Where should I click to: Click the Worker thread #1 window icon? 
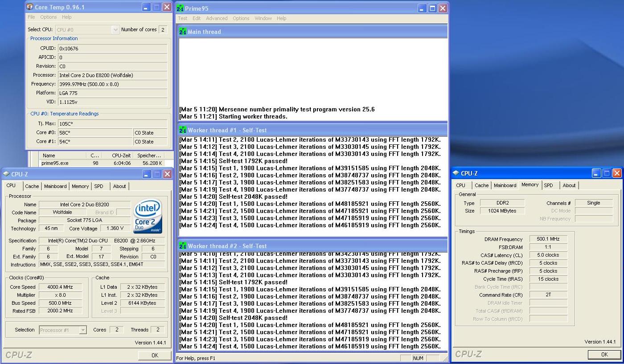(x=183, y=130)
